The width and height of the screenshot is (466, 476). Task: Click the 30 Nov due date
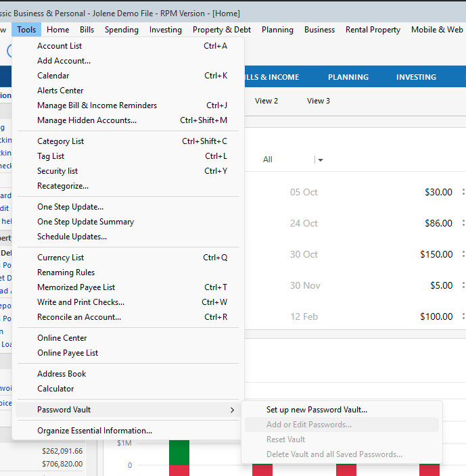(x=305, y=285)
